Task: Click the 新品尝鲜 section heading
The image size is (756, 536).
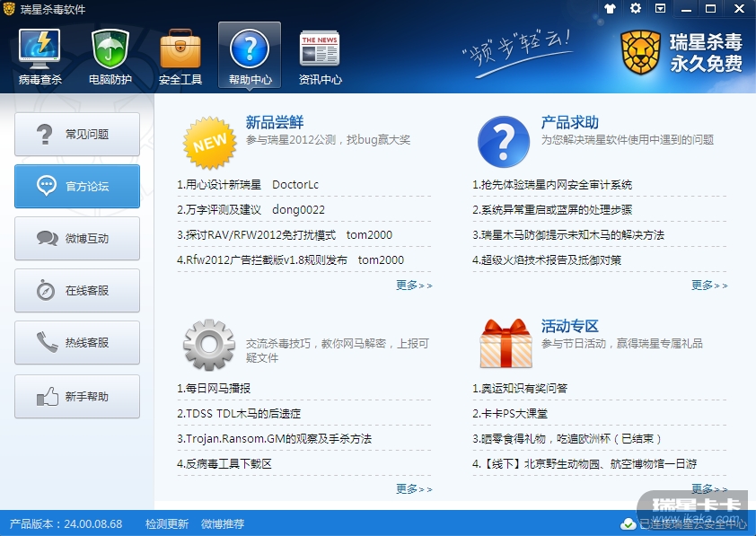Action: pos(275,122)
